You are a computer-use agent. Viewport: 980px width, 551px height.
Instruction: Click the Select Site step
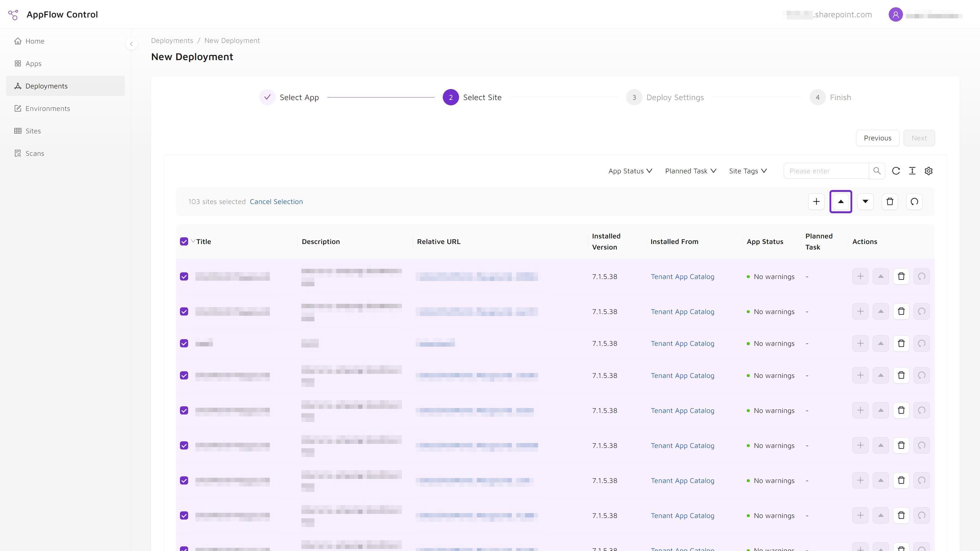[472, 97]
